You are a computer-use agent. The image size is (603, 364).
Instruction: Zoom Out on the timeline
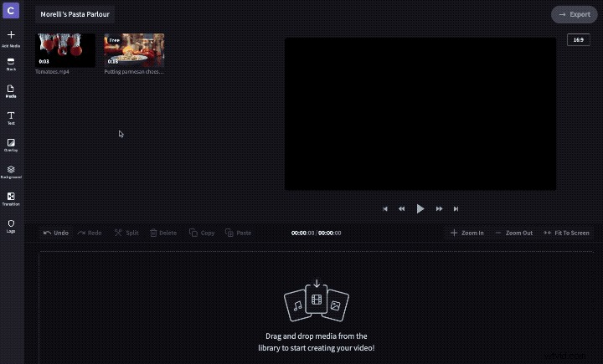[x=514, y=233]
